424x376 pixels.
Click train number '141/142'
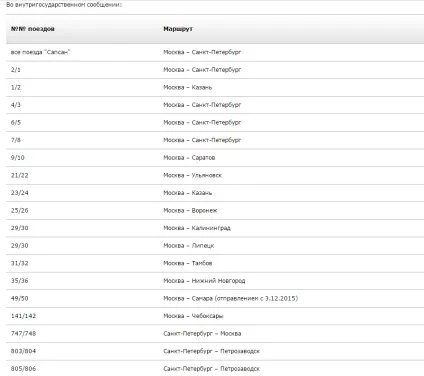tap(23, 316)
